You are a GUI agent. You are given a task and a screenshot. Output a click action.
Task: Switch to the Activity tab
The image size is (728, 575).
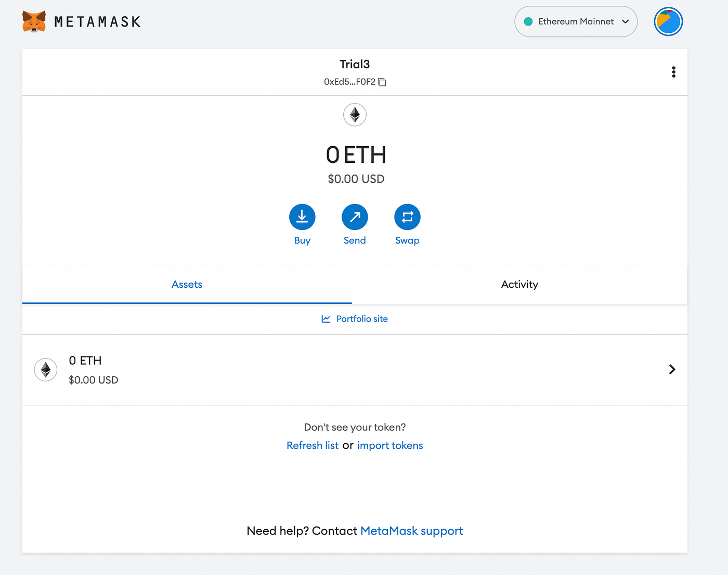519,284
